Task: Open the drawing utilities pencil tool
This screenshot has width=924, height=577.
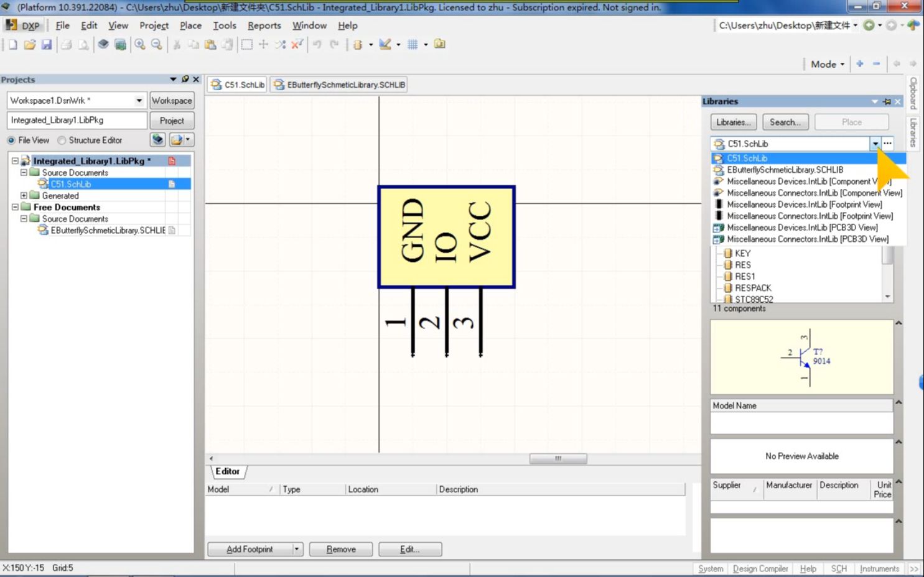Action: pyautogui.click(x=385, y=45)
